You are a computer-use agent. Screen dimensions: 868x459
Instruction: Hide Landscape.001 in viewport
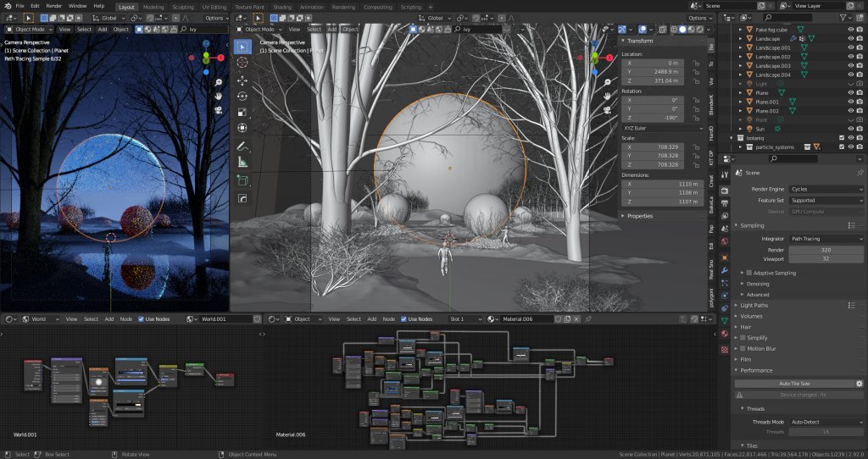[851, 47]
